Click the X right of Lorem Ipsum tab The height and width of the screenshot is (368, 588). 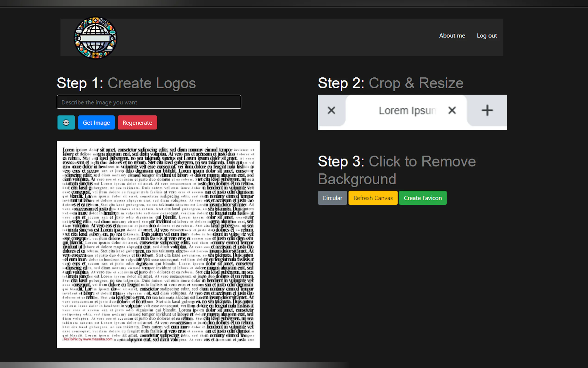point(452,110)
